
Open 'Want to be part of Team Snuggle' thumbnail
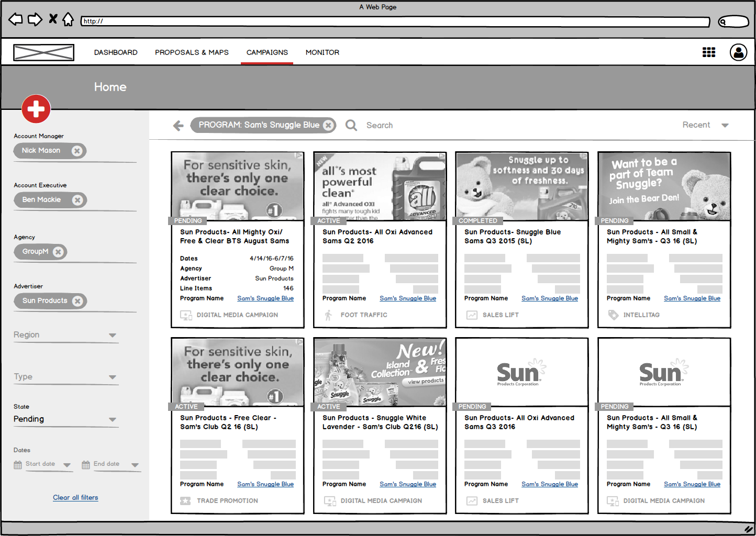[x=664, y=186]
